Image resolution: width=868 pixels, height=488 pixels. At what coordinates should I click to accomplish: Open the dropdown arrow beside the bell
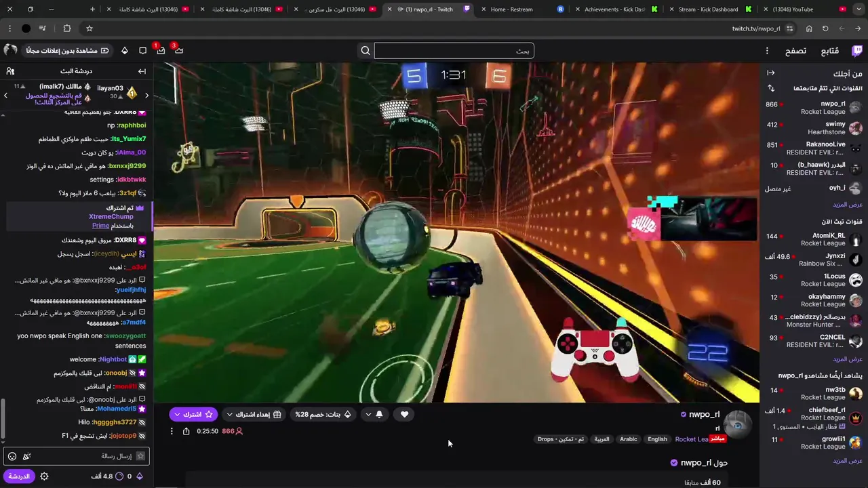[x=368, y=414]
